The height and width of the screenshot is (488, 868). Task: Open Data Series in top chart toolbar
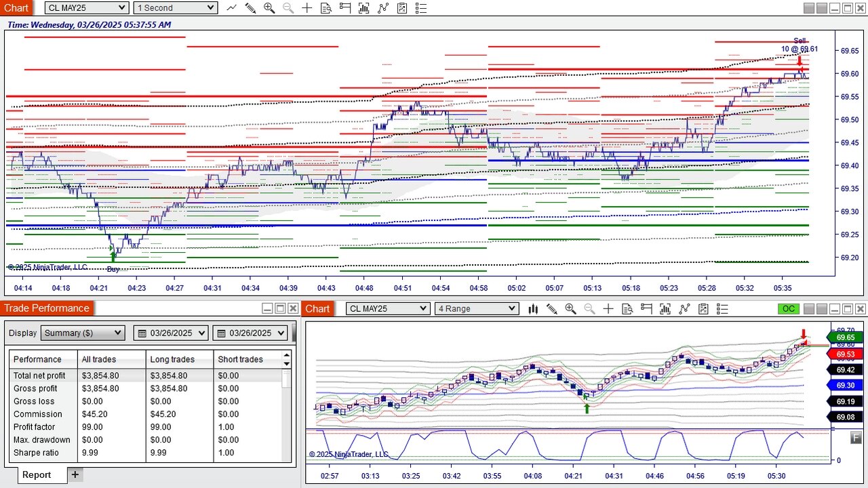tap(364, 8)
